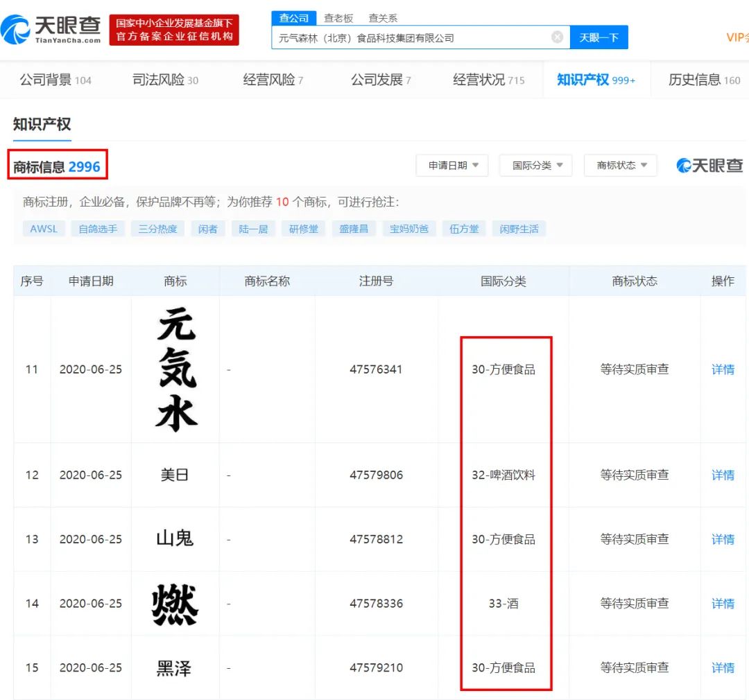The width and height of the screenshot is (749, 700).
Task: Clear the search box with the X icon
Action: click(557, 37)
